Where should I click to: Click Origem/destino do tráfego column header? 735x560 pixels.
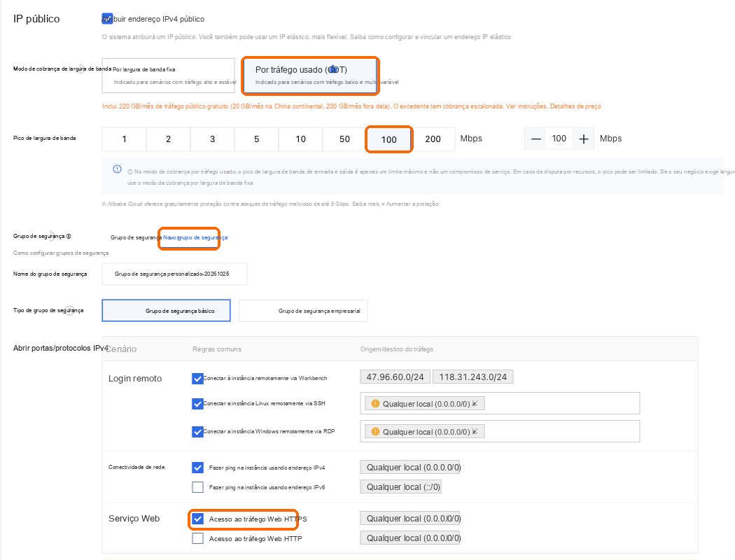[x=397, y=349]
